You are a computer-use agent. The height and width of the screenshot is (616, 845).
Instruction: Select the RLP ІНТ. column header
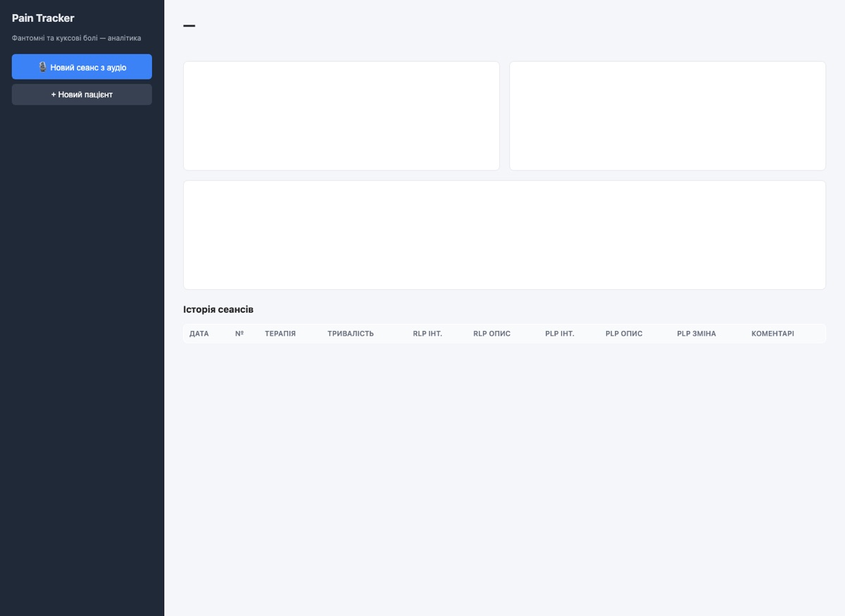pos(427,334)
